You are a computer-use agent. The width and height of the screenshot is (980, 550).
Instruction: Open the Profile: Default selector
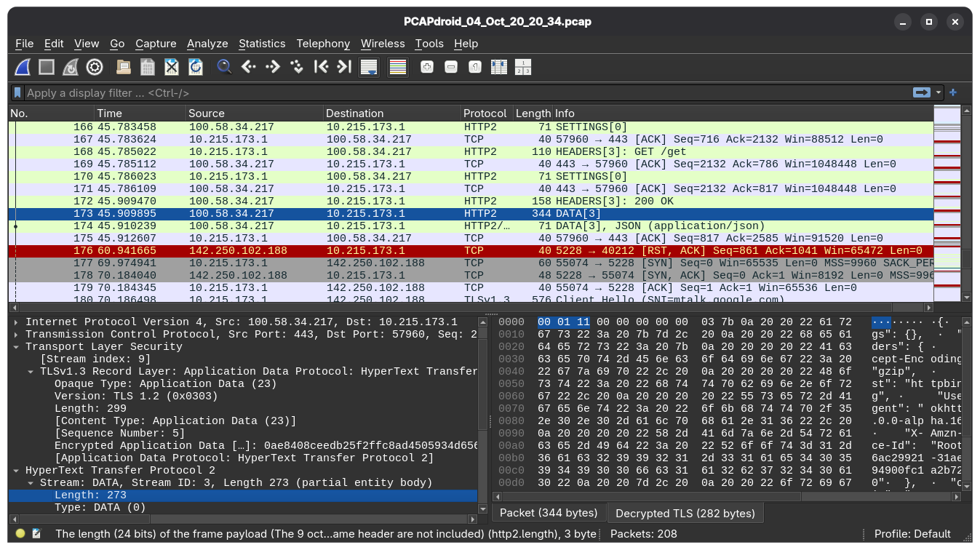(912, 533)
